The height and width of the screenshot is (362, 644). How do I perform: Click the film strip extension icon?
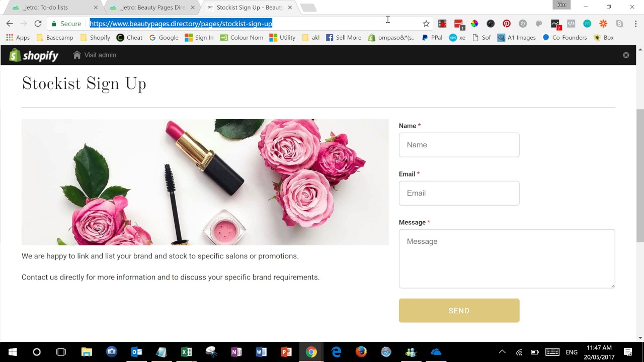442,24
